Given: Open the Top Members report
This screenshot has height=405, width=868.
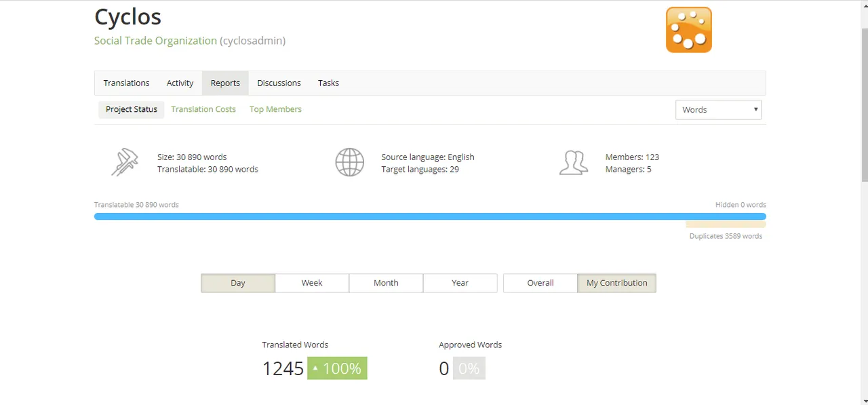Looking at the screenshot, I should [275, 109].
